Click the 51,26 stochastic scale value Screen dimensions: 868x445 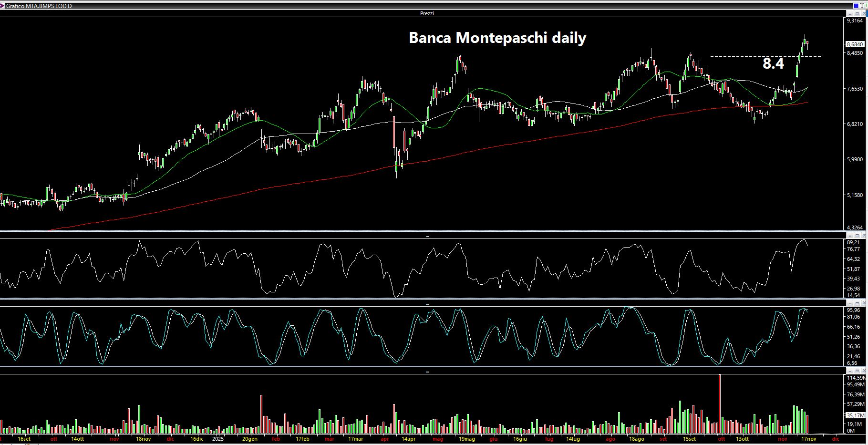853,337
